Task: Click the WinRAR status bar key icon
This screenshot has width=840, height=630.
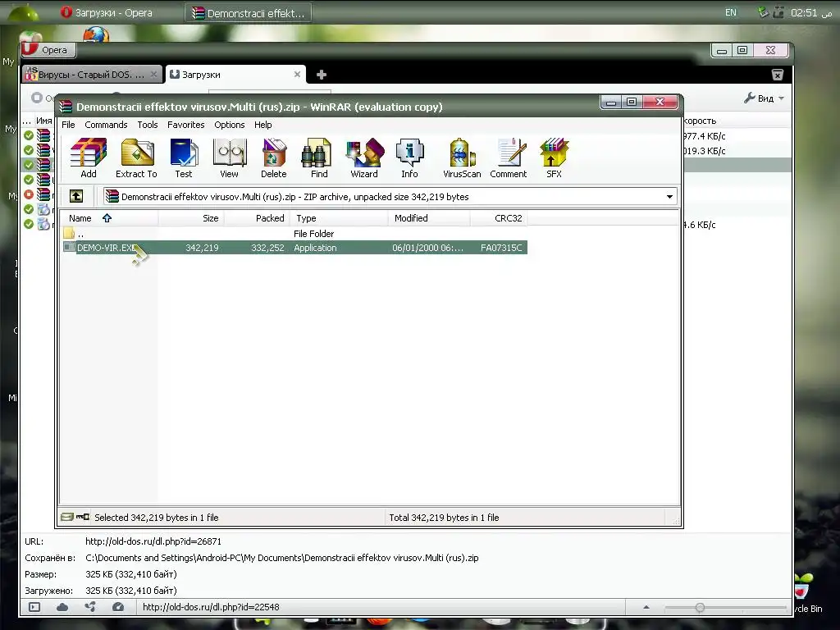Action: [83, 517]
